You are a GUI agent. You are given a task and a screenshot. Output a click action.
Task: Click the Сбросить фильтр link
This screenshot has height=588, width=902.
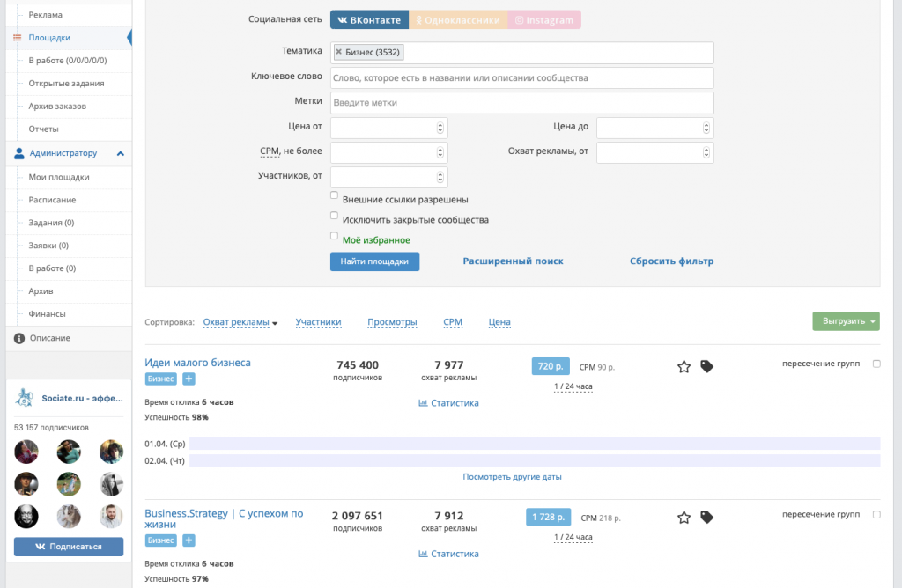(671, 261)
